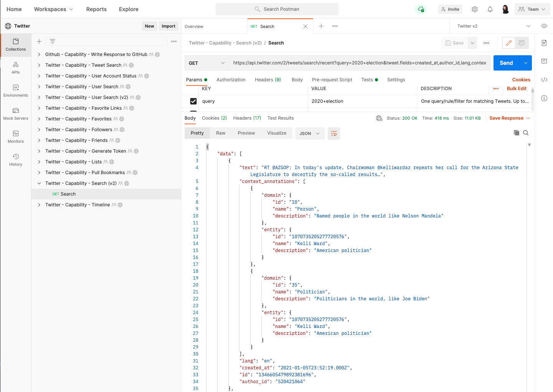Open Reports in the top menu

(x=96, y=9)
